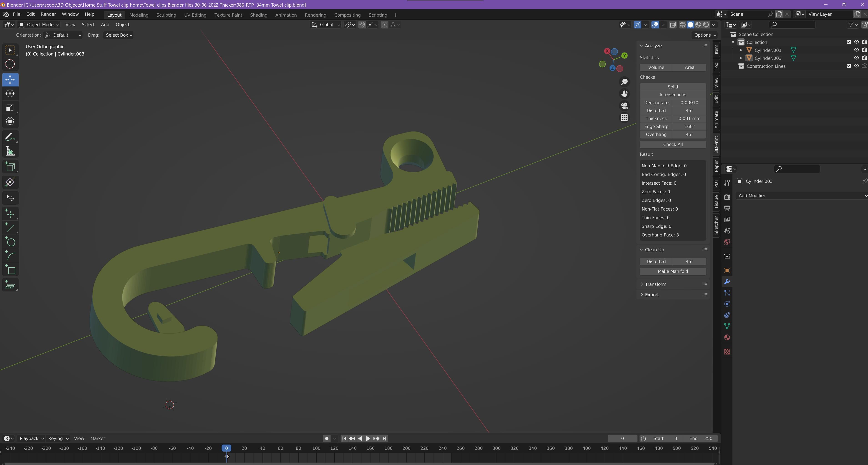868x465 pixels.
Task: Select the Measure ruler tool
Action: 10,151
